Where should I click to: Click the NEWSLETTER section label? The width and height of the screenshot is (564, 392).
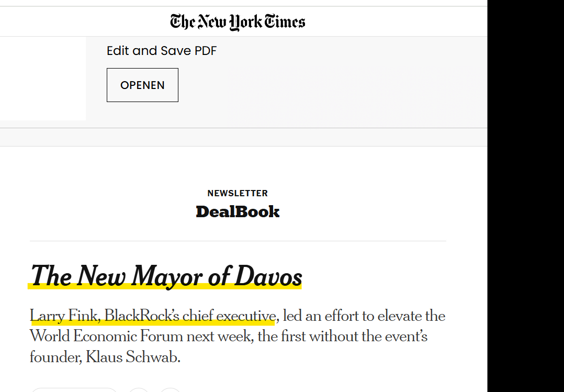(238, 193)
